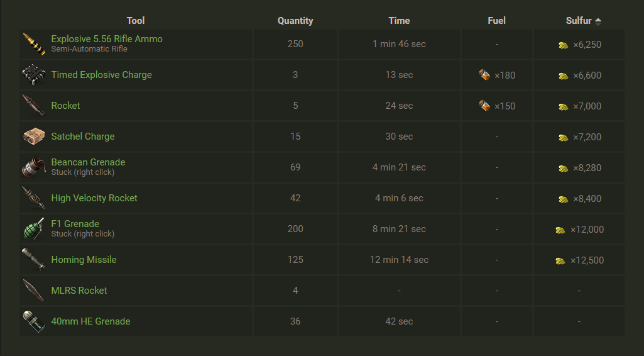Sort table by Sulfur column header
The image size is (644, 356).
click(579, 21)
